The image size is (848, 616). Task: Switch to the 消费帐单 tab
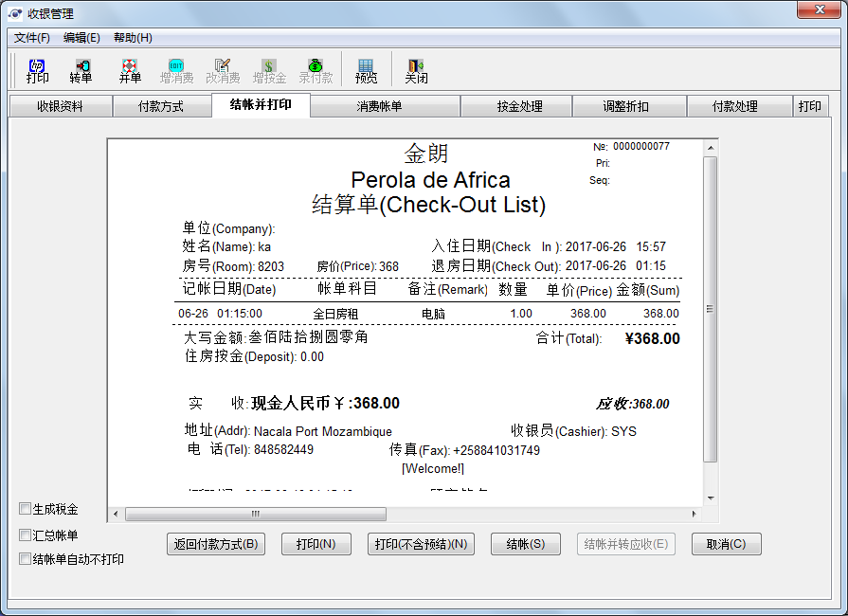pos(379,106)
